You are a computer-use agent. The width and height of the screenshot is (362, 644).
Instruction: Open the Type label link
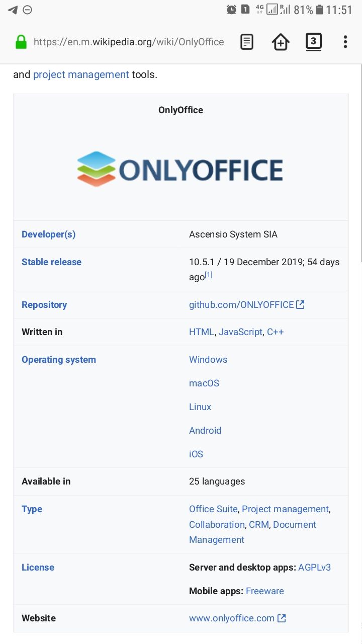(x=32, y=509)
